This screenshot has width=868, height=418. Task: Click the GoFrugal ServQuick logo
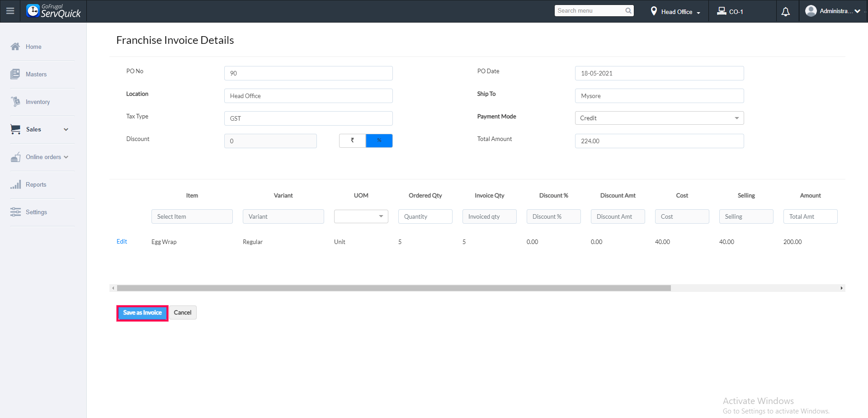(53, 11)
